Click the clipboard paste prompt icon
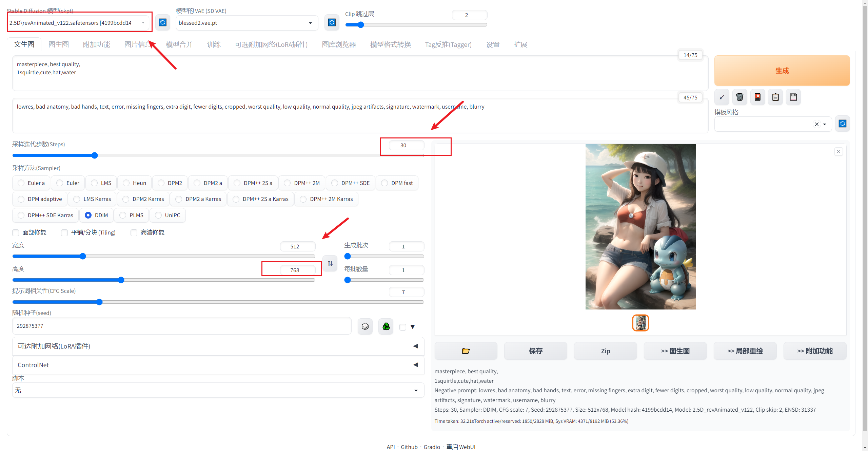This screenshot has height=451, width=868. point(775,97)
